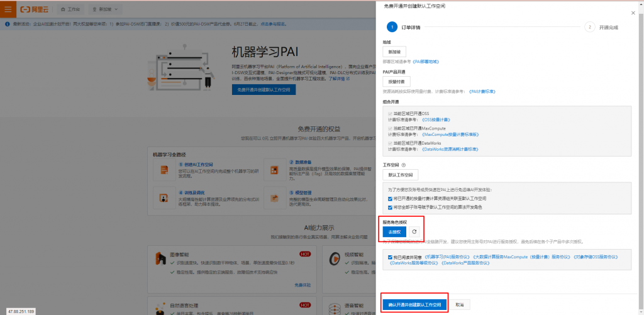644x315 pixels.
Task: Click the 免费开通的权益 section heading
Action: [319, 129]
